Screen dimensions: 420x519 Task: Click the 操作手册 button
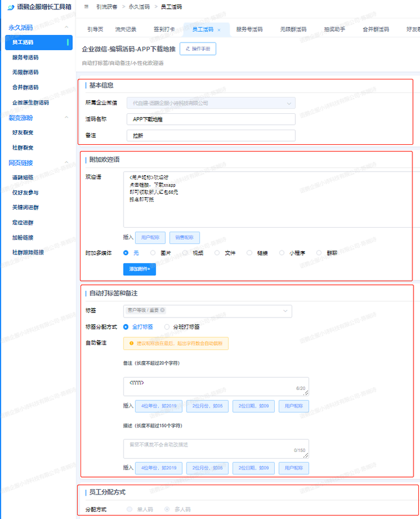(198, 49)
